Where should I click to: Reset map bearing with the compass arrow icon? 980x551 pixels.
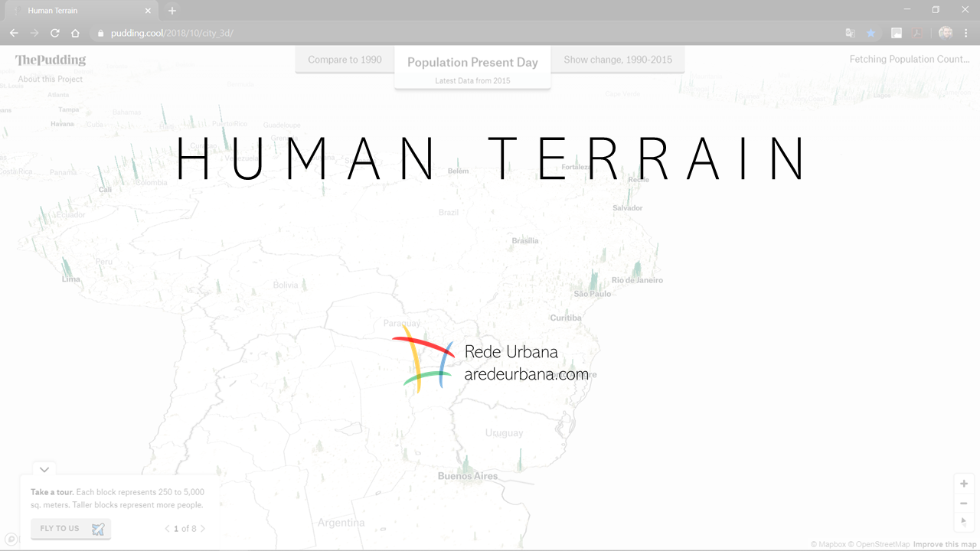point(963,521)
